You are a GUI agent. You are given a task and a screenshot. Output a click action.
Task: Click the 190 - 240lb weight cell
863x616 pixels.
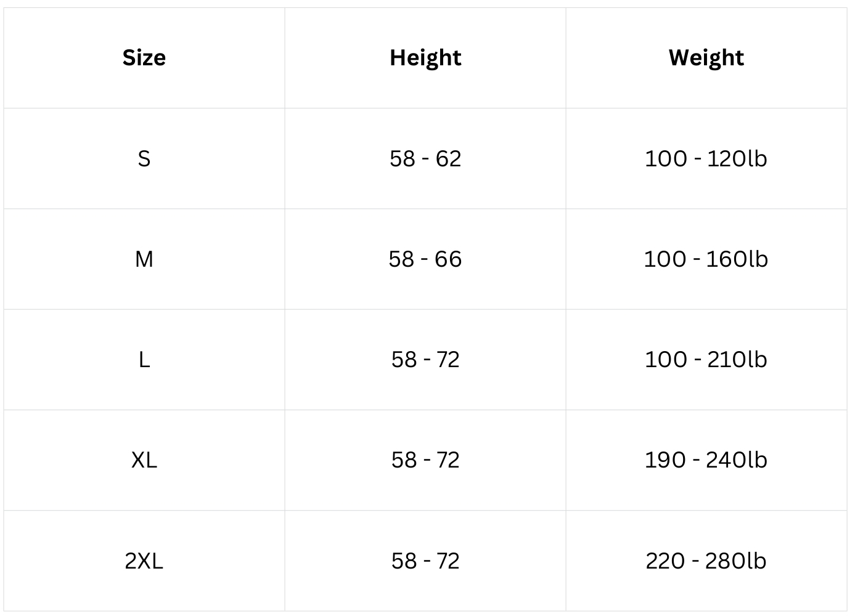pyautogui.click(x=706, y=460)
